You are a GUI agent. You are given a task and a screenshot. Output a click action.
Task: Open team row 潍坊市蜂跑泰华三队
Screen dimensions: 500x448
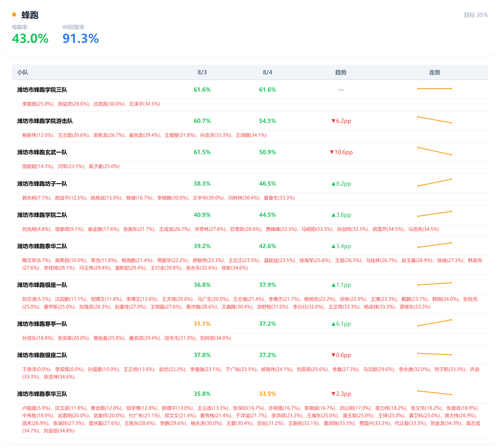pyautogui.click(x=42, y=394)
